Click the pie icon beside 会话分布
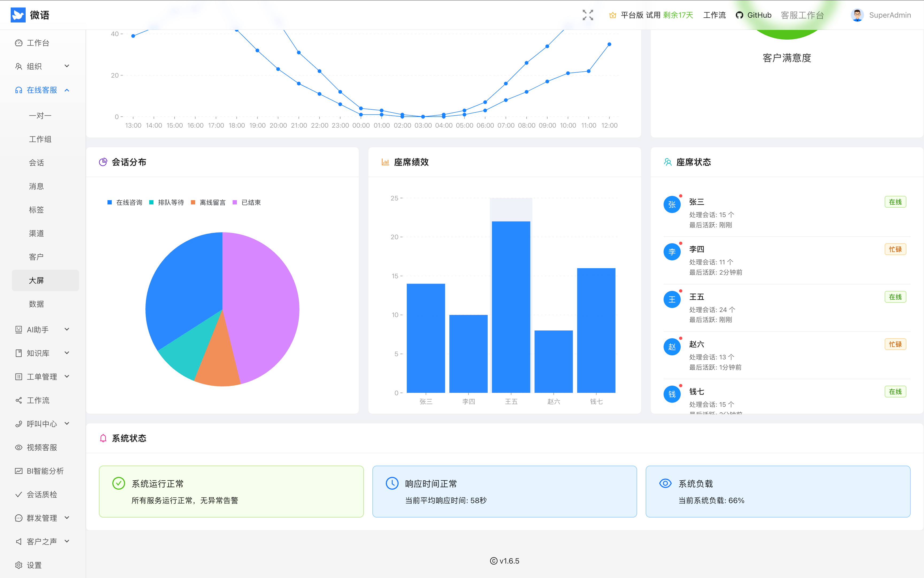 tap(103, 162)
